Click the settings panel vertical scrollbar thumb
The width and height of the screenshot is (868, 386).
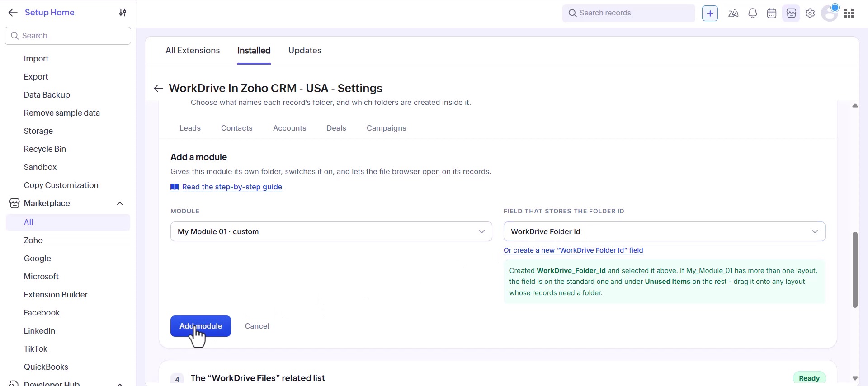[855, 270]
